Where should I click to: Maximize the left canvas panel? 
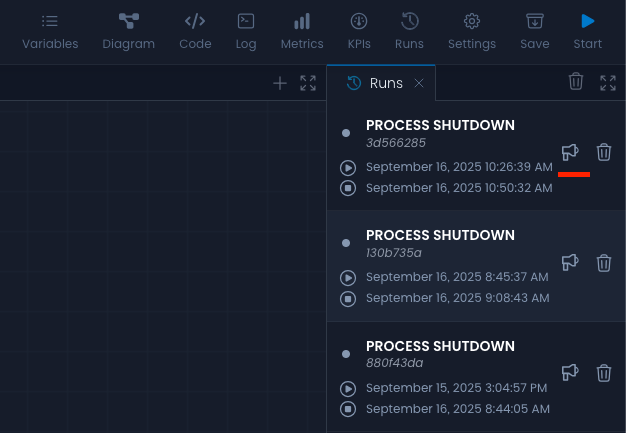308,83
